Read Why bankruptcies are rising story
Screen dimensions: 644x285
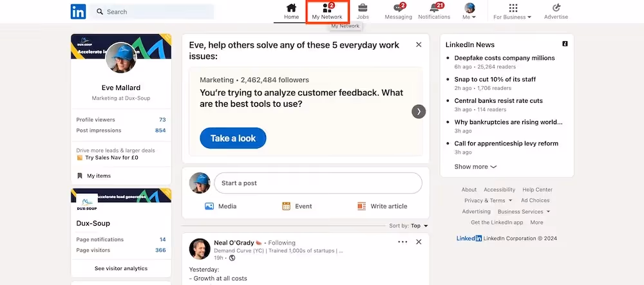click(x=508, y=122)
